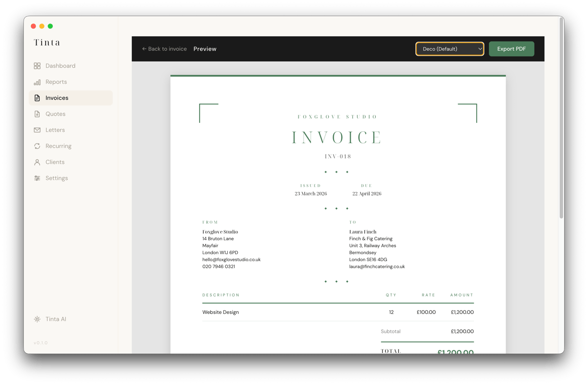Select the Reports bar-chart icon

[36, 81]
